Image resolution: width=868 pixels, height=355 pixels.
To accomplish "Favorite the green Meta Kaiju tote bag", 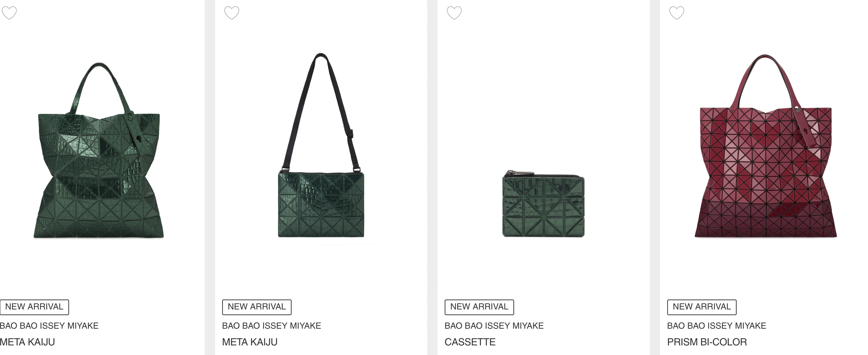I will pos(9,13).
